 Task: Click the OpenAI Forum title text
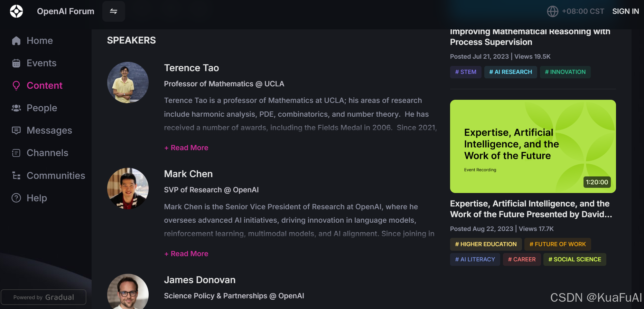pos(66,11)
